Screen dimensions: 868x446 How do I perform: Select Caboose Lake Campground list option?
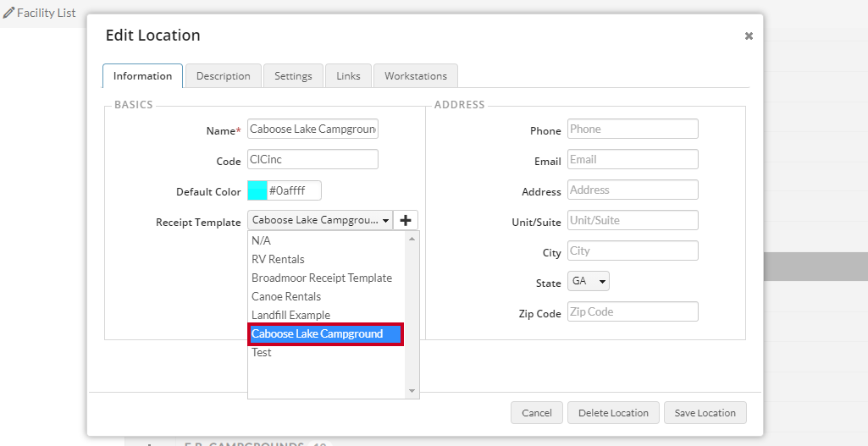click(327, 333)
